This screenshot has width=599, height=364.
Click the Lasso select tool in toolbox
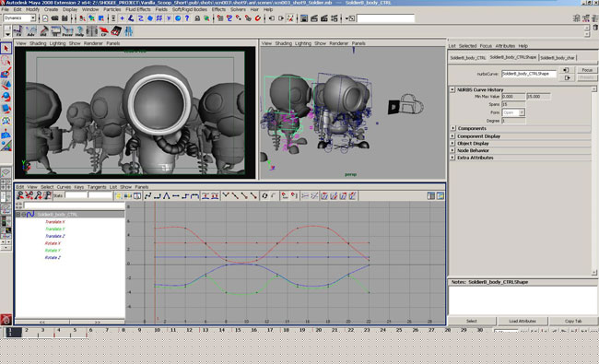[6, 60]
